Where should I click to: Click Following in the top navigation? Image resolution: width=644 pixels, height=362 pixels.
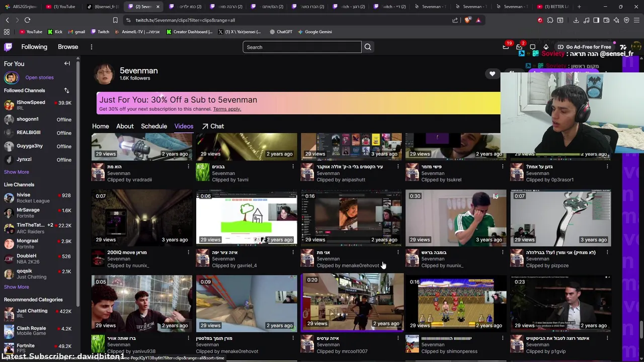(34, 47)
